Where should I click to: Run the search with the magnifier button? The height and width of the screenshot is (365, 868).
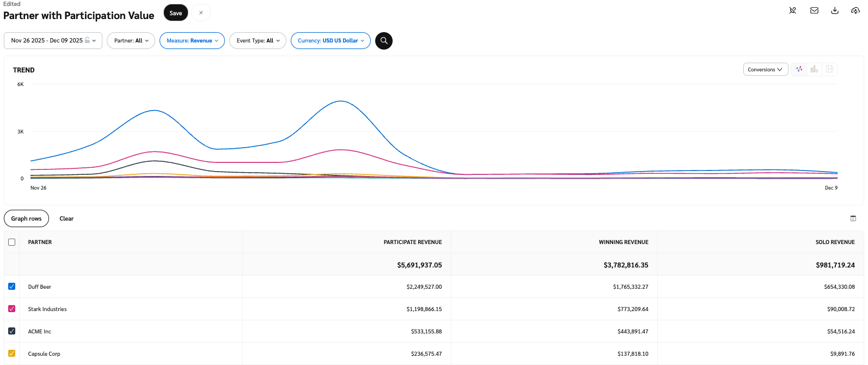point(384,41)
